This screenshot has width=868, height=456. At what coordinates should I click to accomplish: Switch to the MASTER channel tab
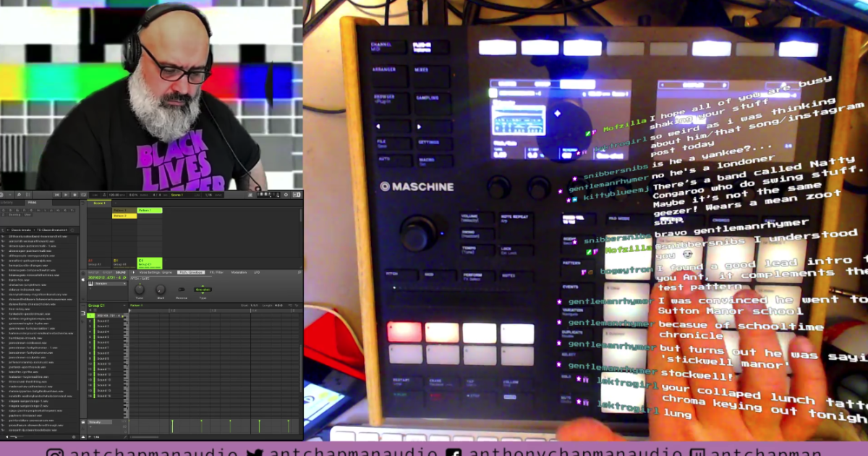93,272
